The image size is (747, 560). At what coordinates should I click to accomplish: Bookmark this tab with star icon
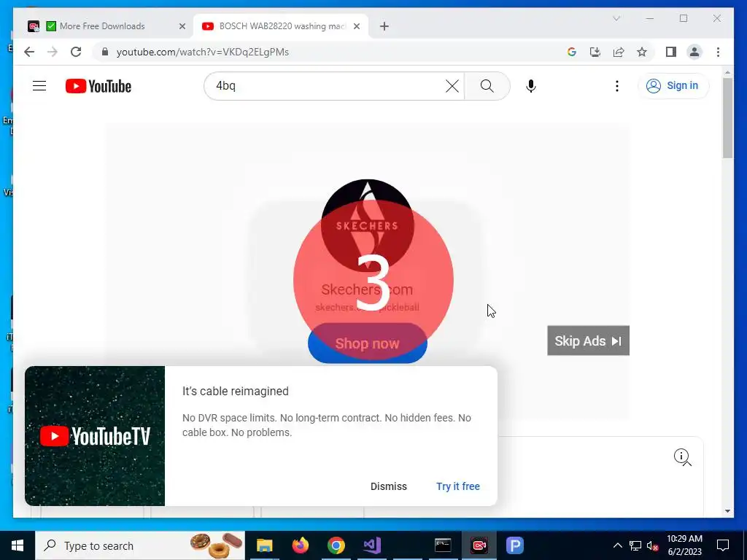click(x=642, y=52)
